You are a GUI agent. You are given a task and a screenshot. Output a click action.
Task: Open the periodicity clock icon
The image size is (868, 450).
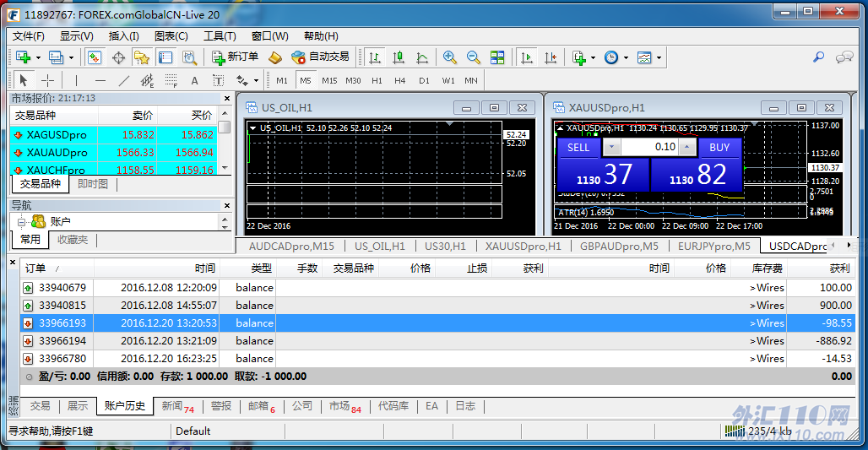(x=611, y=57)
